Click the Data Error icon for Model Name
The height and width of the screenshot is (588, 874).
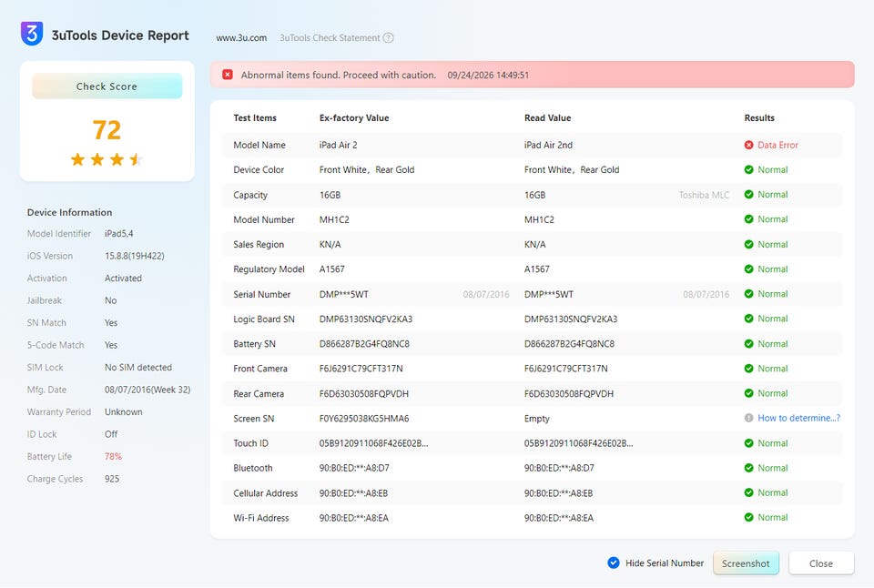coord(748,145)
